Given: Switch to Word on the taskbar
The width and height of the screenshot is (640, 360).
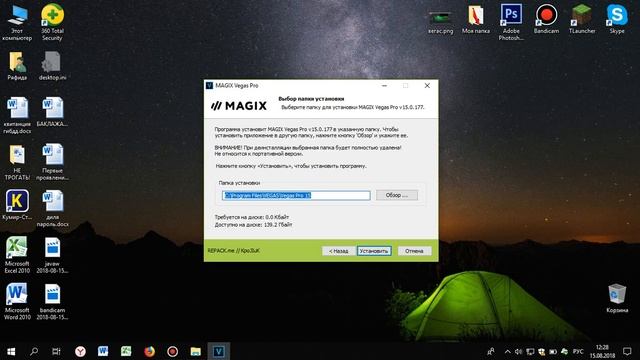Looking at the screenshot, I should tap(103, 351).
